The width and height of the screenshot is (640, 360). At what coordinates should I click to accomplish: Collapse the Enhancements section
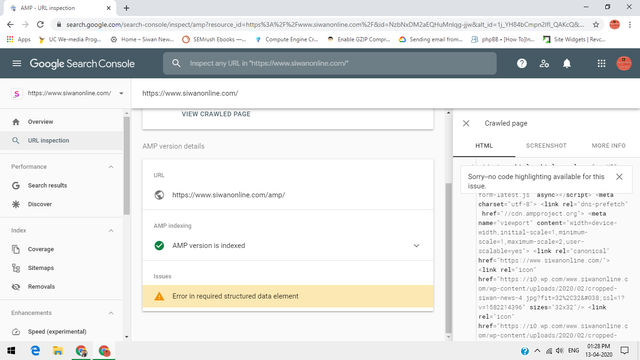point(111,313)
